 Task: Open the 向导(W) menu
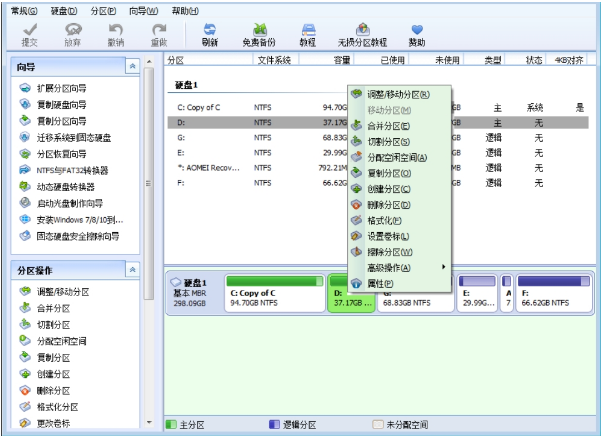coord(143,11)
